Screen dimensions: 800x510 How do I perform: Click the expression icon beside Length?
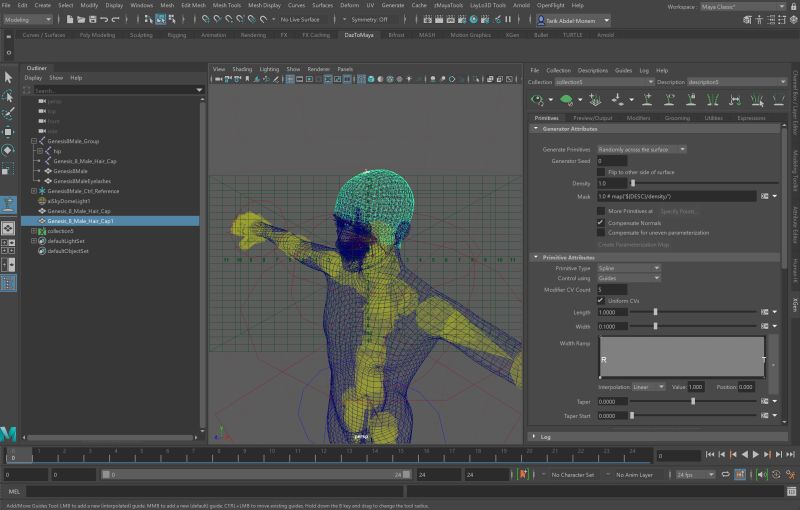(764, 312)
